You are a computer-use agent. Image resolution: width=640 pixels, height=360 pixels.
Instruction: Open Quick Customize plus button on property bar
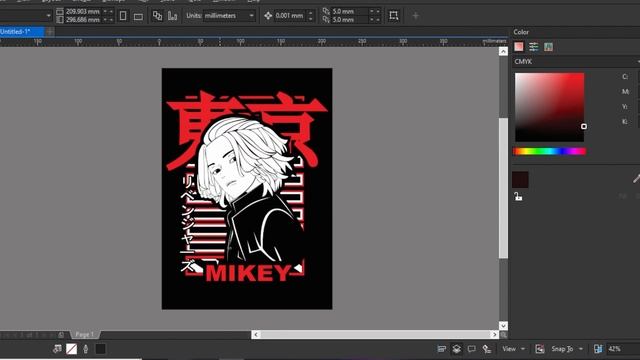tap(416, 16)
